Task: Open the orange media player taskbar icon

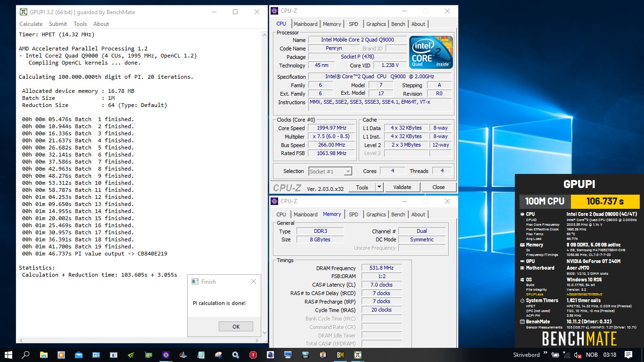Action: [61, 354]
